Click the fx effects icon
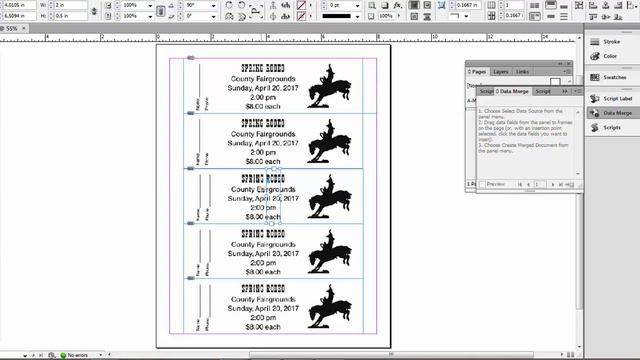The width and height of the screenshot is (640, 360). click(398, 5)
